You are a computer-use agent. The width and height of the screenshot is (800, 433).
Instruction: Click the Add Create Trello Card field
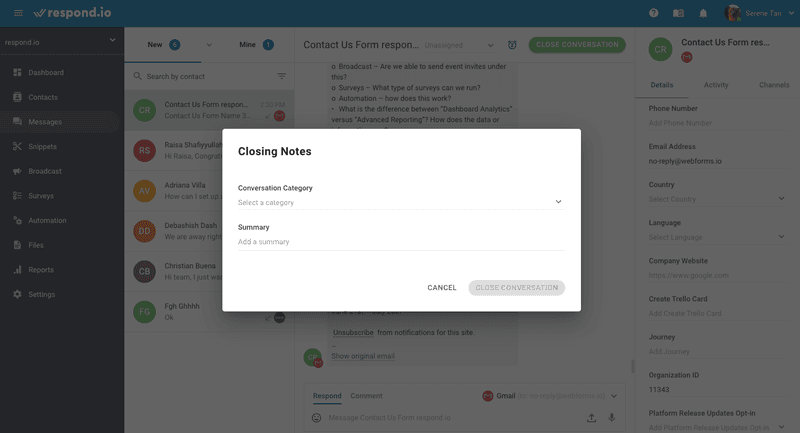[x=716, y=314]
